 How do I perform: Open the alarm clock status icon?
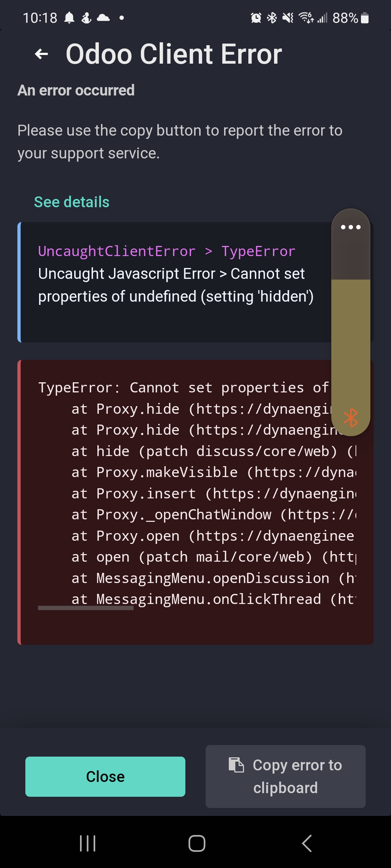(256, 17)
